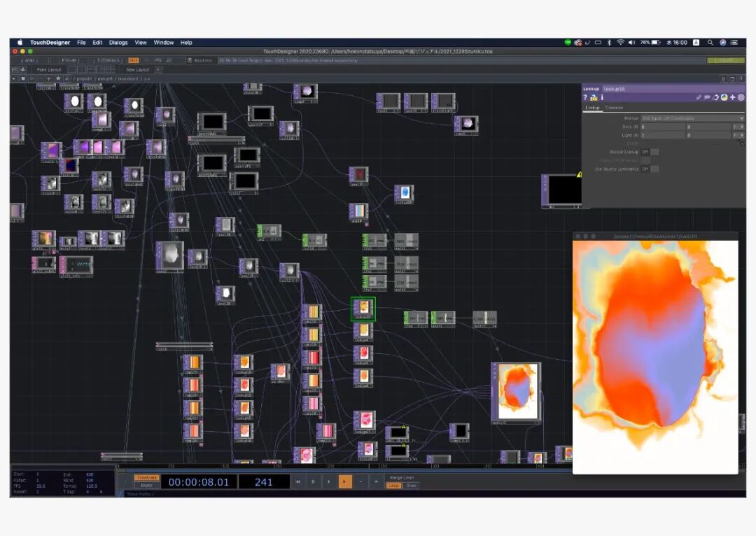Screen dimensions: 756x536
Task: Open the Window menu
Action: [x=163, y=43]
